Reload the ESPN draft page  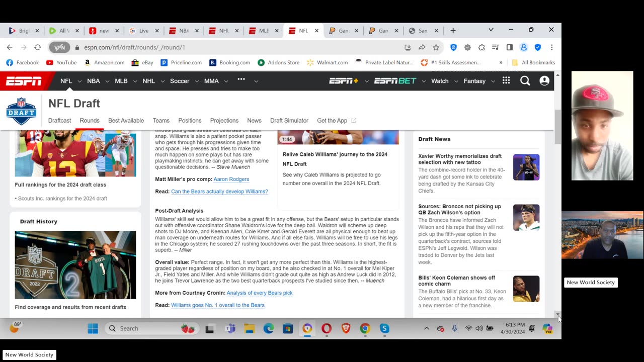point(37,47)
